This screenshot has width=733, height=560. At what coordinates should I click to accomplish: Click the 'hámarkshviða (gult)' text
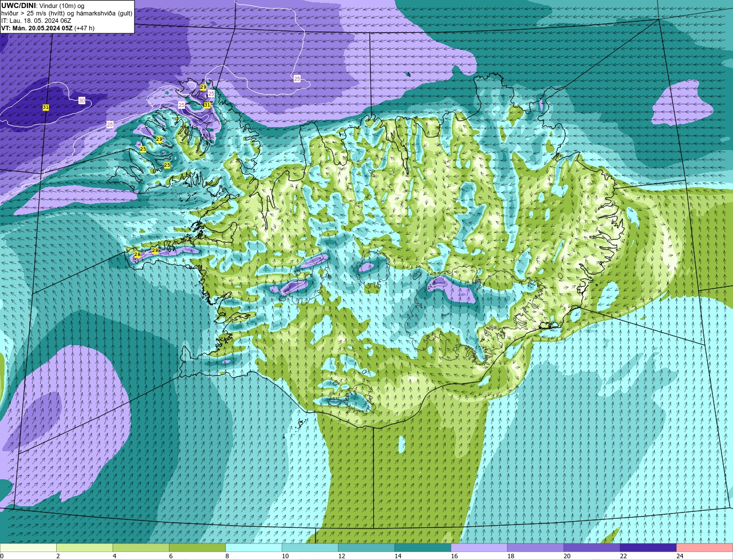tap(105, 13)
